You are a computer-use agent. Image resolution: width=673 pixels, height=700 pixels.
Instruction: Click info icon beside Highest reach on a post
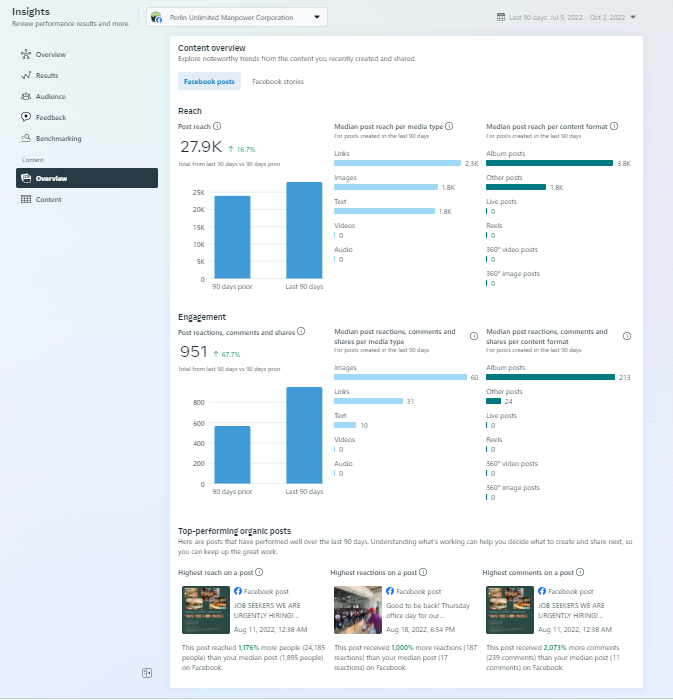(x=259, y=572)
